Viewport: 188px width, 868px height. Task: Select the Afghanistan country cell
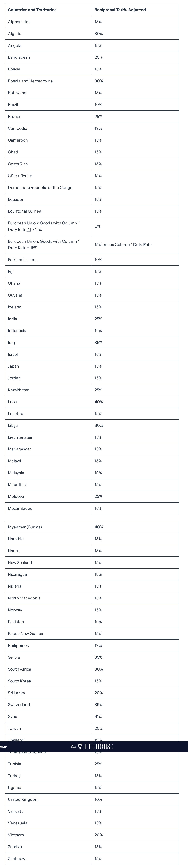[19, 22]
